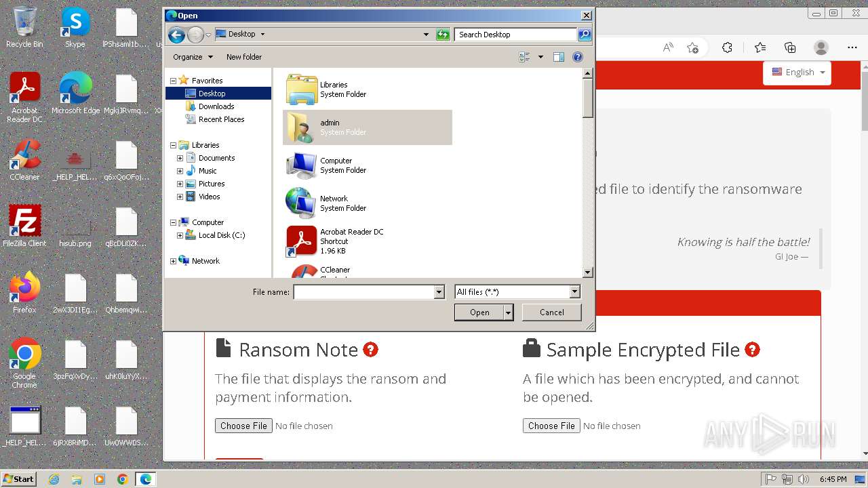This screenshot has width=868, height=488.
Task: Click the green refresh button beside address bar
Action: [x=443, y=35]
